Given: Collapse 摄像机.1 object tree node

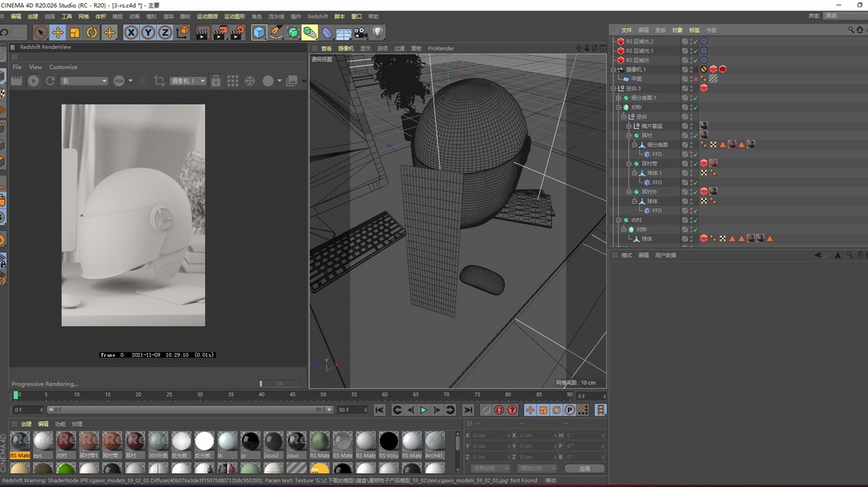Looking at the screenshot, I should (613, 70).
